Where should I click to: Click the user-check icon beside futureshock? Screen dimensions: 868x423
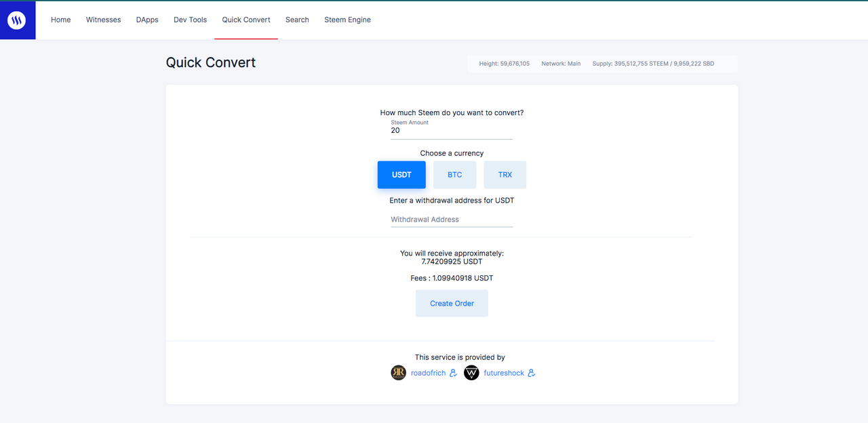click(532, 373)
